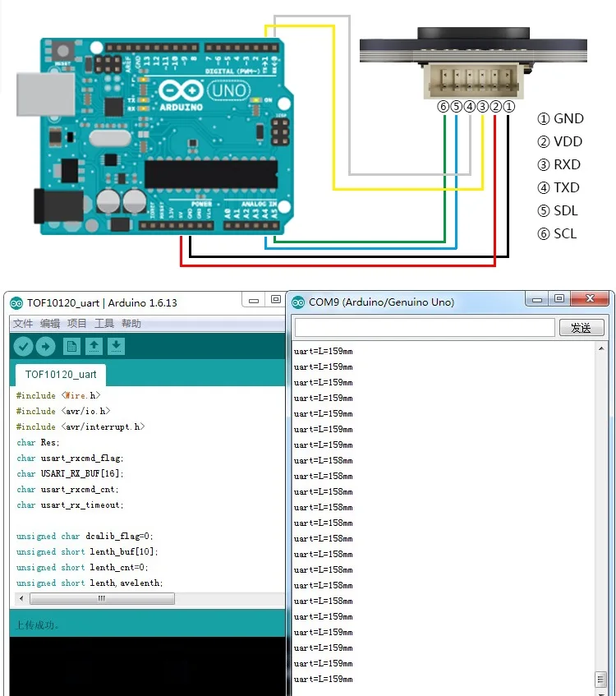Click the 'char USART_RX_BUF[16];' code line

coord(70,473)
